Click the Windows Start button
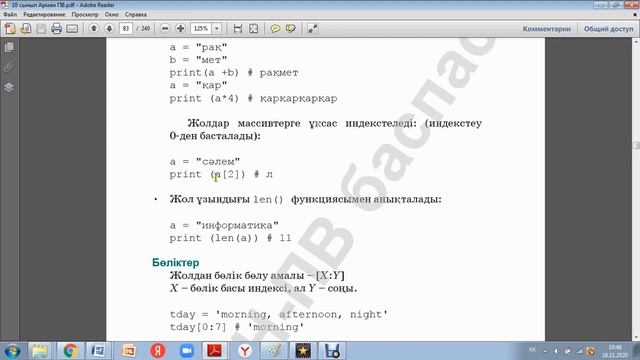Screen dimensions: 640x360 point(12,351)
